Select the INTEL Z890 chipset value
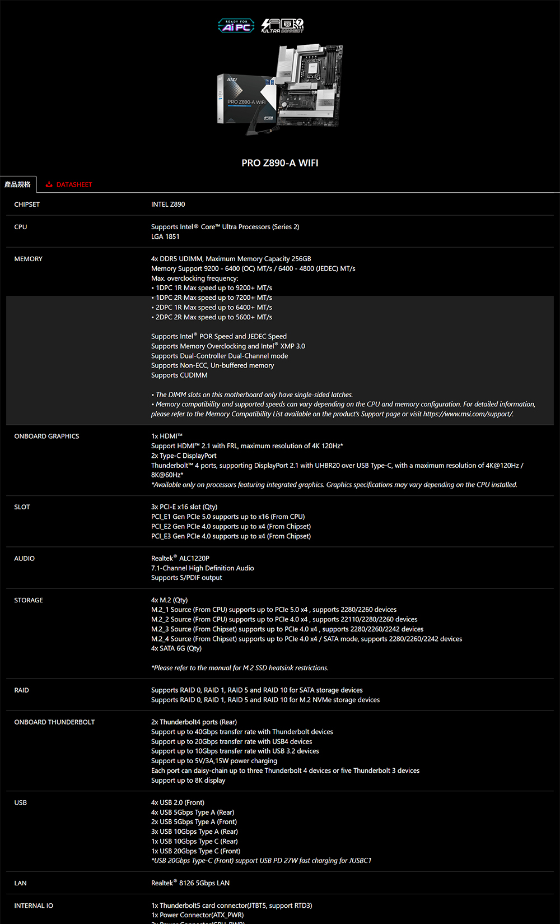Screen dimensions: 560x924 [x=168, y=205]
